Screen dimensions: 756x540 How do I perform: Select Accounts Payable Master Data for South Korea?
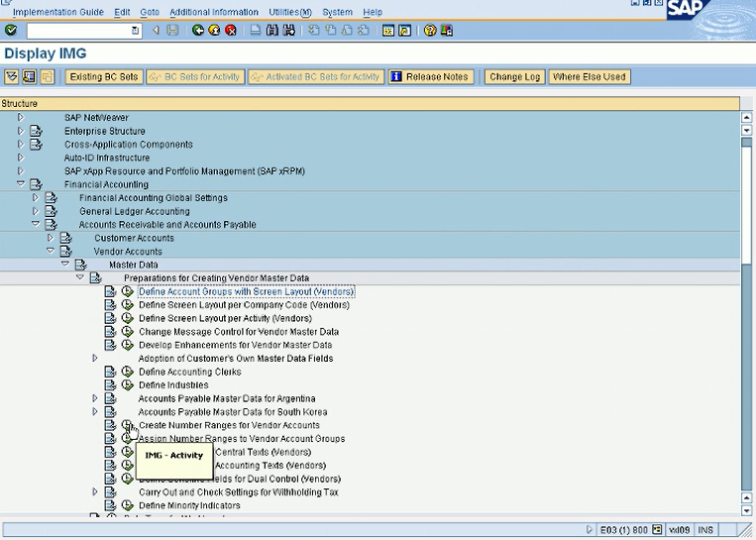pos(233,412)
